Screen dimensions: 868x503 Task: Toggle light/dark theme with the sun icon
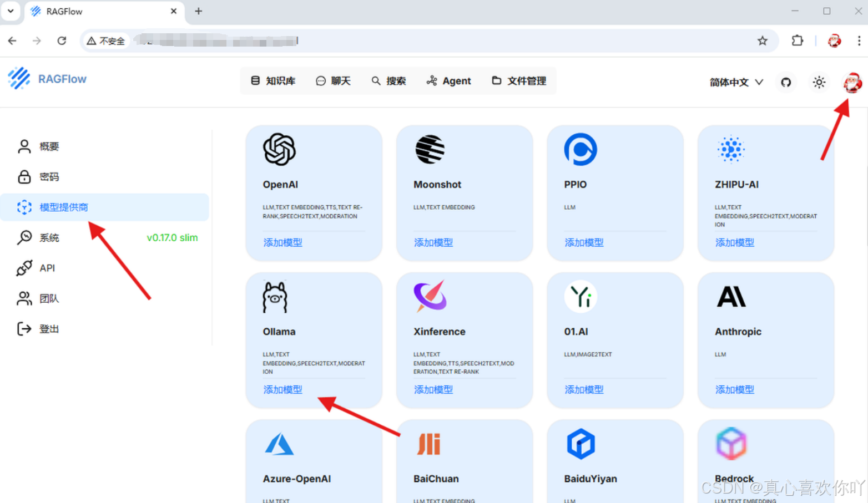819,82
